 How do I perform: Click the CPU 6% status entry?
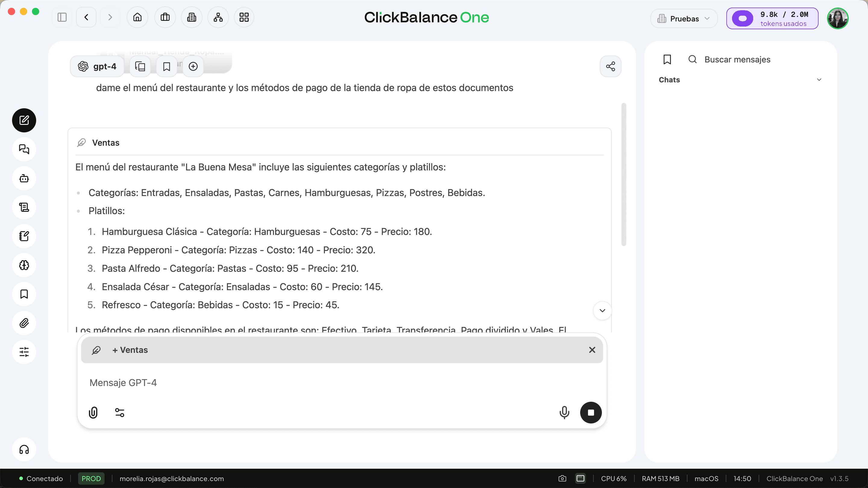pyautogui.click(x=614, y=479)
